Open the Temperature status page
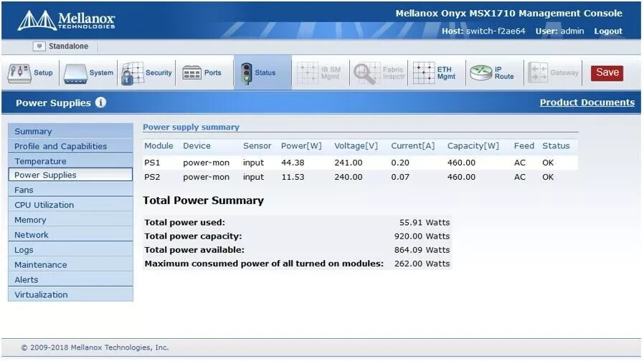644x361 pixels. click(x=71, y=161)
